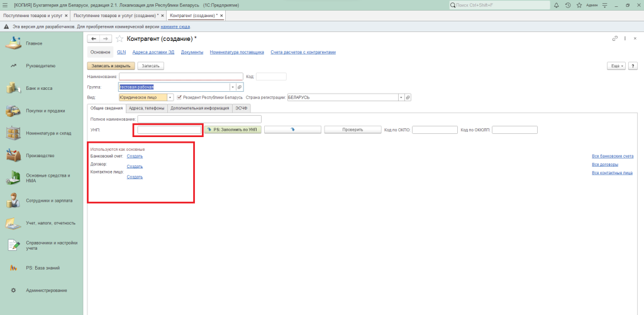Open the history clock icon
The width and height of the screenshot is (644, 315).
568,5
